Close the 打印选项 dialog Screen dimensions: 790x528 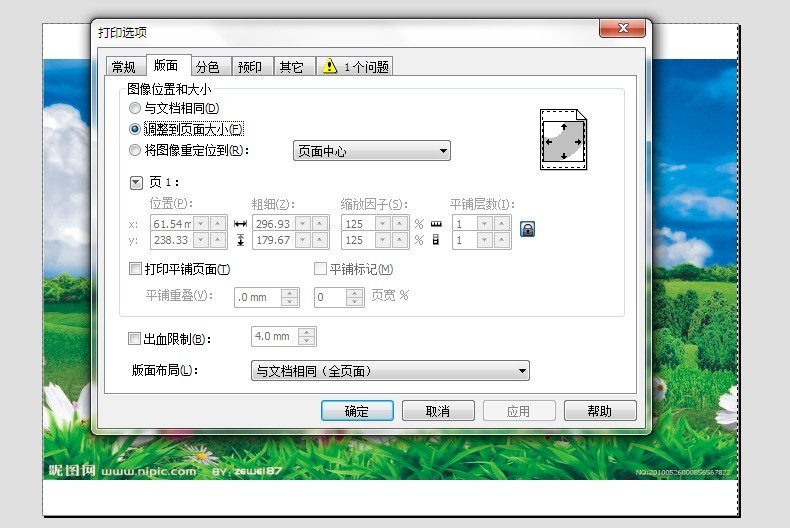622,28
